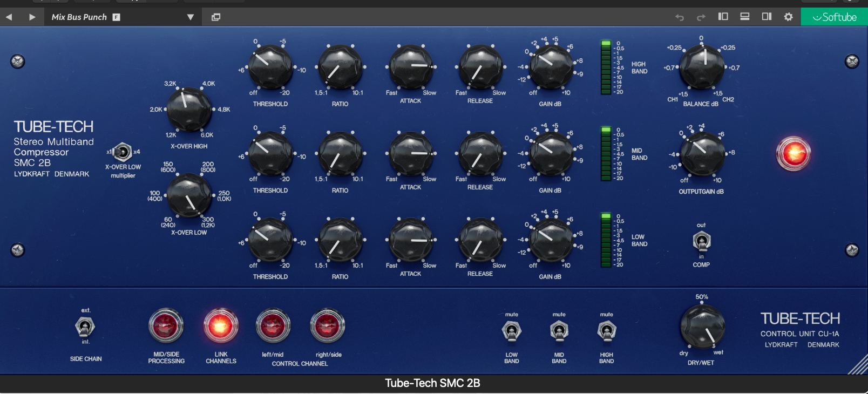Click the favorite flag beside preset name
The image size is (868, 394).
116,17
